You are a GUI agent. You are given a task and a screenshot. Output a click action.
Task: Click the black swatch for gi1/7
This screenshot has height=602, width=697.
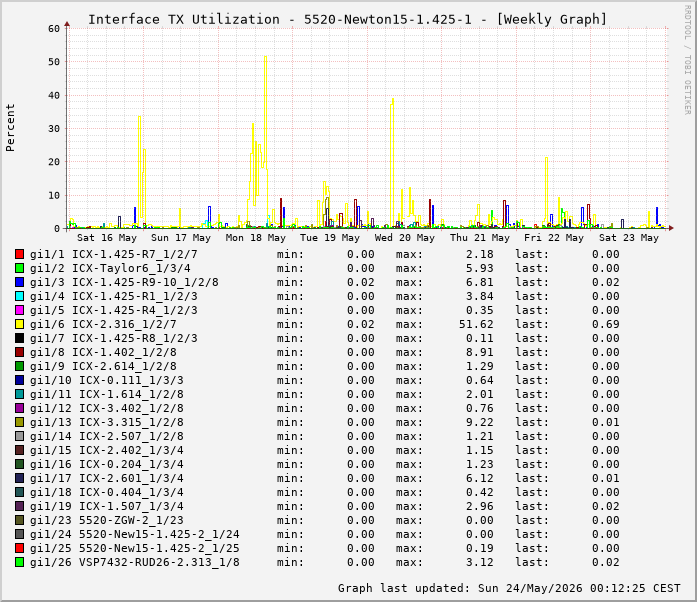[x=19, y=338]
